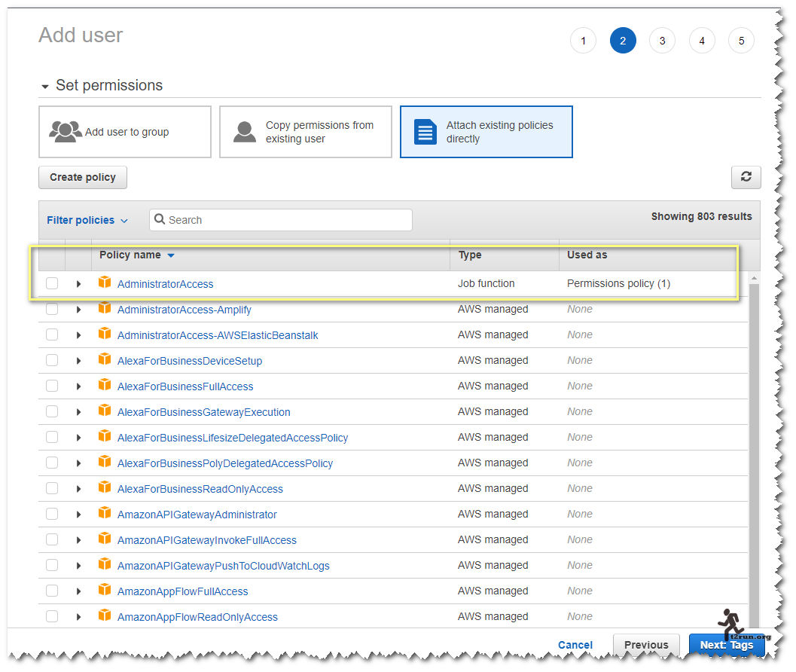Click the Cancel link
This screenshot has width=796, height=672.
click(575, 645)
